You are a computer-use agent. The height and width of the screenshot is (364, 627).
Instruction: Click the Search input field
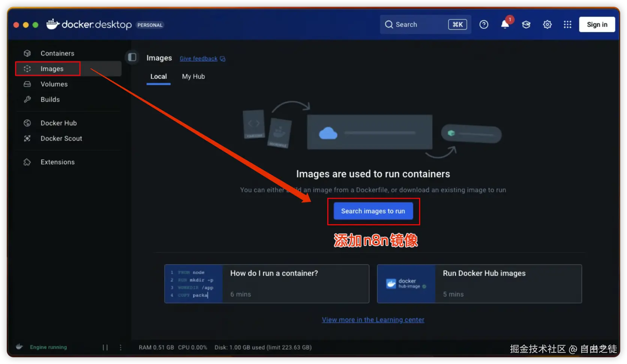(x=426, y=25)
